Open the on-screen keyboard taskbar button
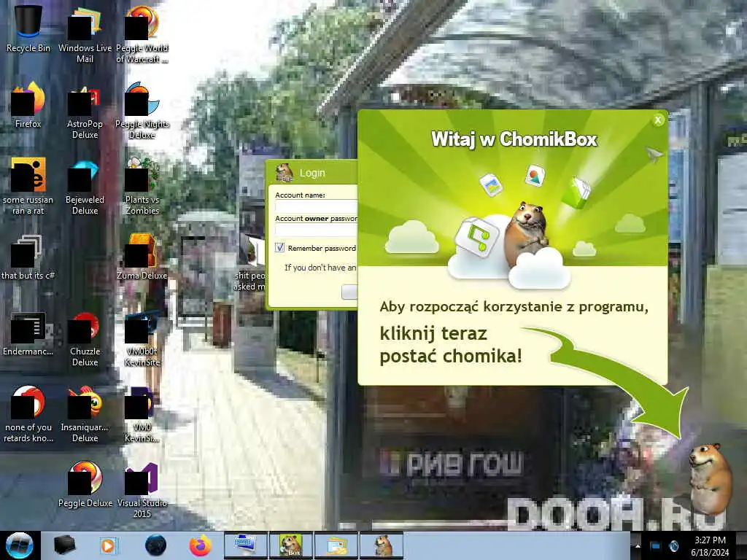The image size is (747, 560). [246, 545]
